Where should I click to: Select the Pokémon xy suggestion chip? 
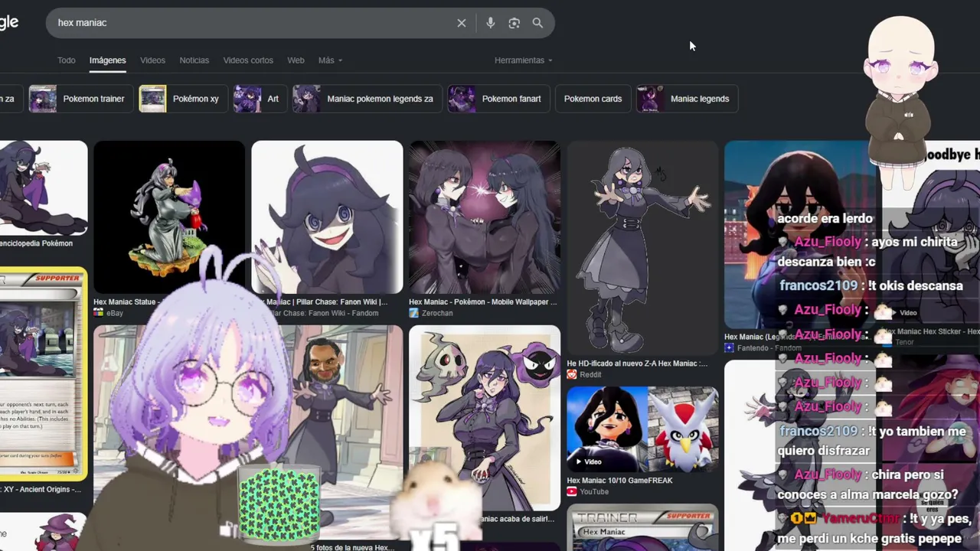pos(182,99)
